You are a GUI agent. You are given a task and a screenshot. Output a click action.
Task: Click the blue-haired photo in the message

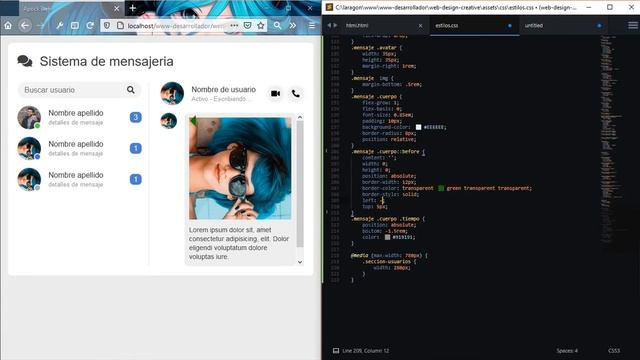point(240,169)
